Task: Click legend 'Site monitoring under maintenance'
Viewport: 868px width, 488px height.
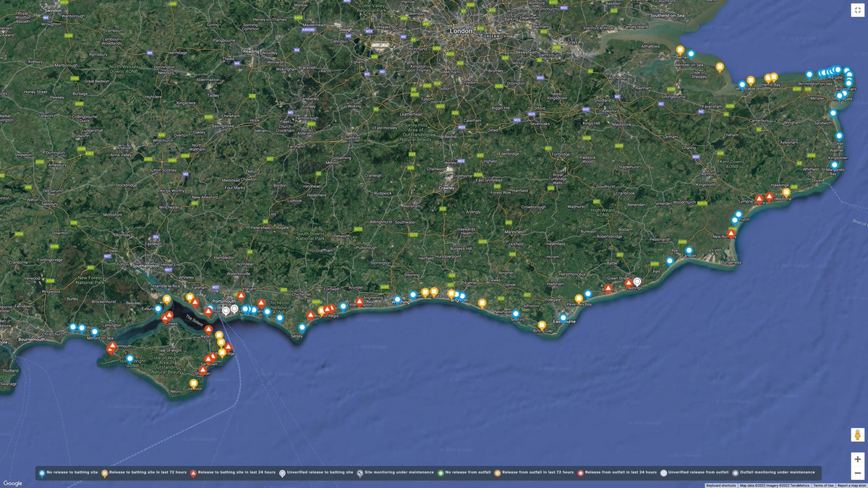Action: pos(396,472)
